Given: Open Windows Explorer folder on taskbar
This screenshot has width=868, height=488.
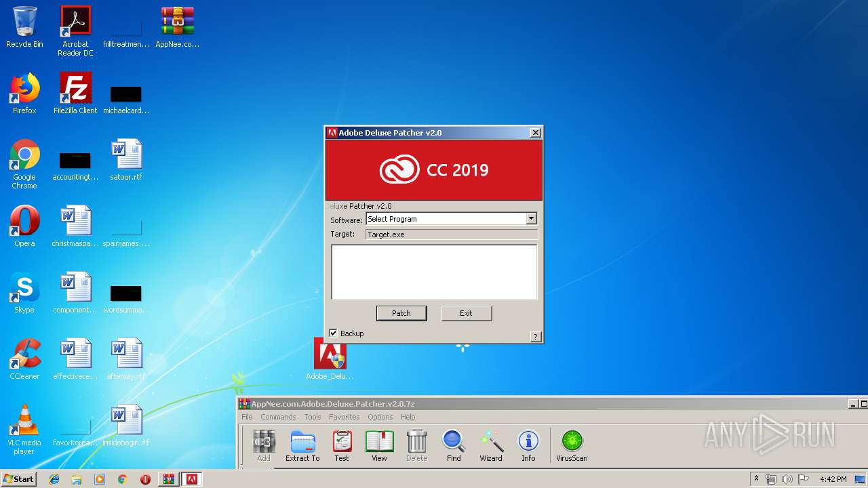Looking at the screenshot, I should click(77, 479).
